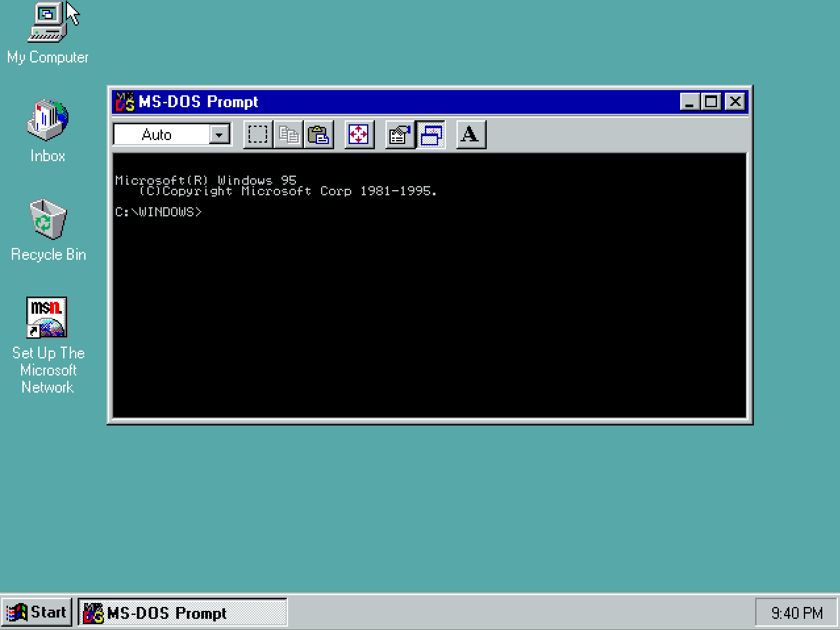Minimize the MS-DOS Prompt window

689,102
